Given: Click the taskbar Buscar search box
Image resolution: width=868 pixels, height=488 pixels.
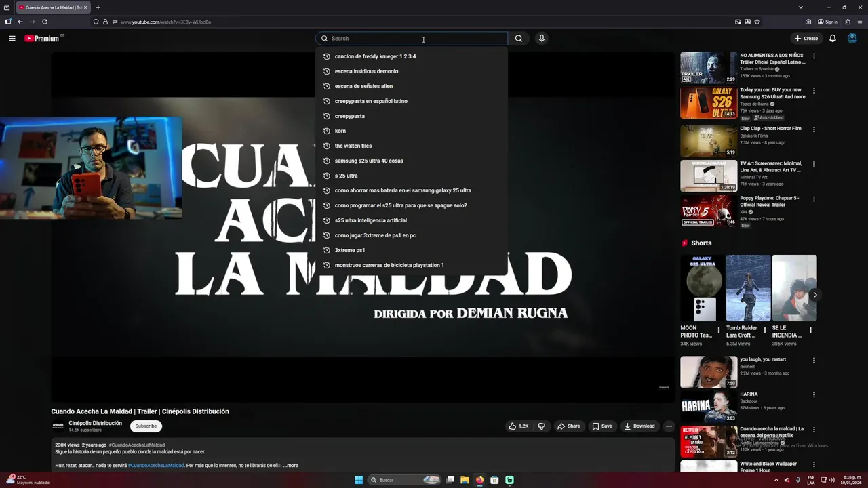Looking at the screenshot, I should pos(405,480).
